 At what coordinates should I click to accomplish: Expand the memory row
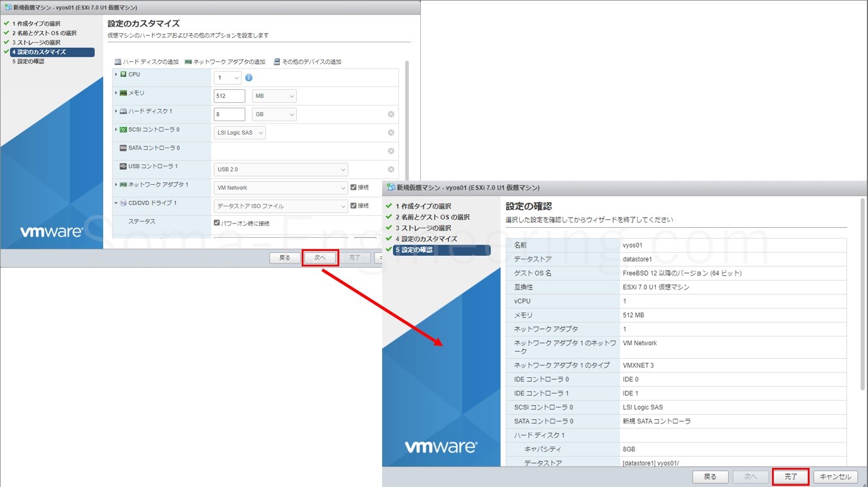(116, 93)
